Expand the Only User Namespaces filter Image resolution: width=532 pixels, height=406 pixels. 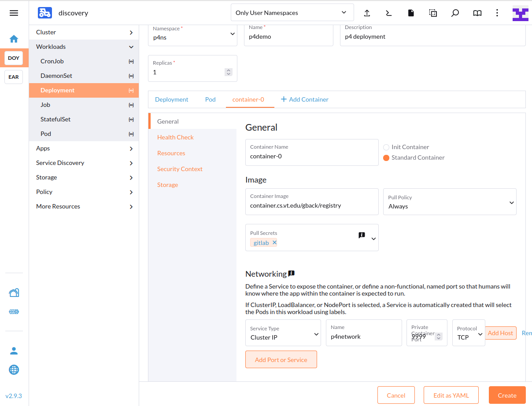[x=292, y=13]
